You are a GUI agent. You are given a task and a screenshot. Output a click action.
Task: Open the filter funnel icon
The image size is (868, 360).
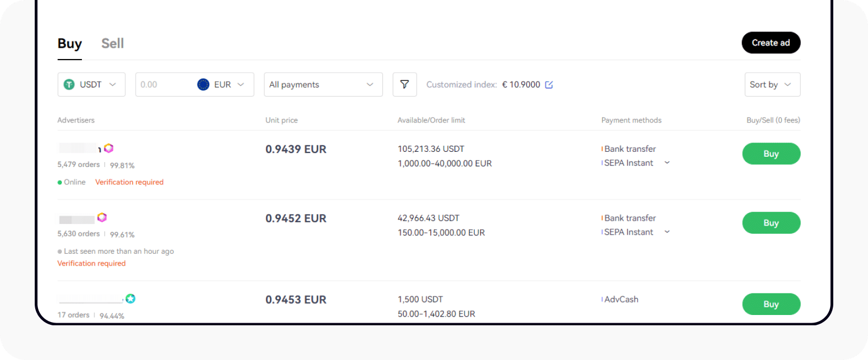(x=405, y=85)
